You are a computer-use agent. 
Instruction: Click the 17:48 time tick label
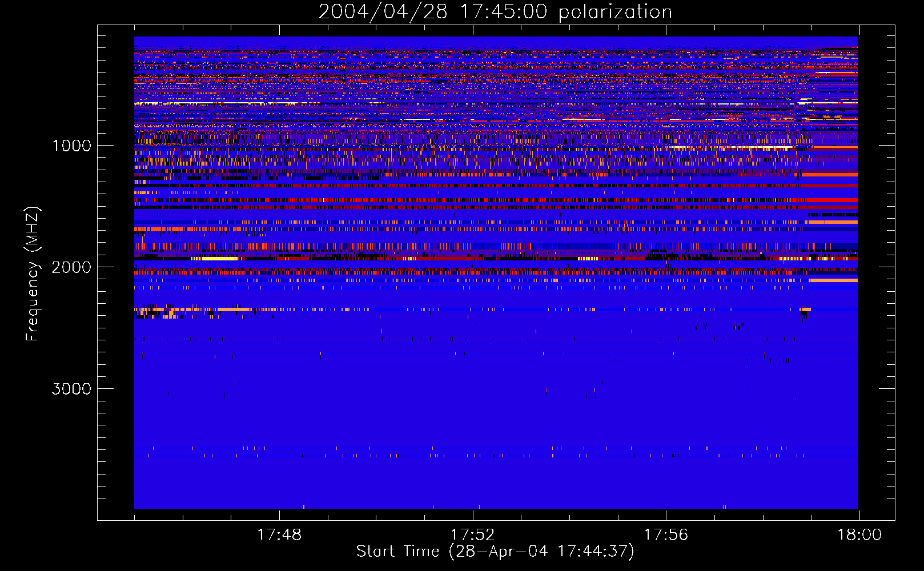click(279, 535)
